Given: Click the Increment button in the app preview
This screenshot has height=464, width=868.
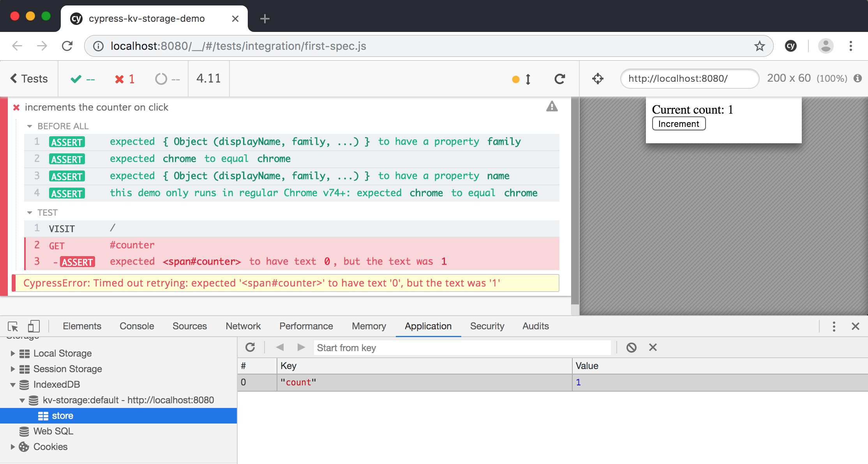Looking at the screenshot, I should point(678,124).
